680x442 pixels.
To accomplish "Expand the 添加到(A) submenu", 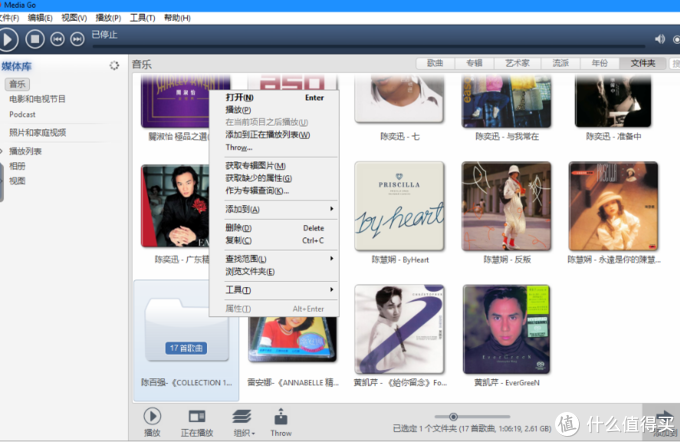I will [x=274, y=210].
